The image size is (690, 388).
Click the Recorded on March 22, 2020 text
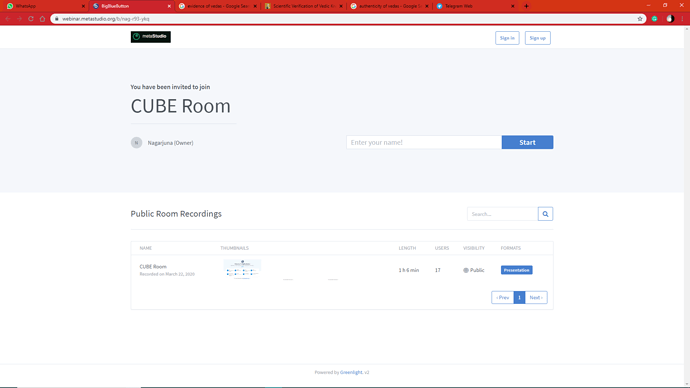pyautogui.click(x=167, y=274)
